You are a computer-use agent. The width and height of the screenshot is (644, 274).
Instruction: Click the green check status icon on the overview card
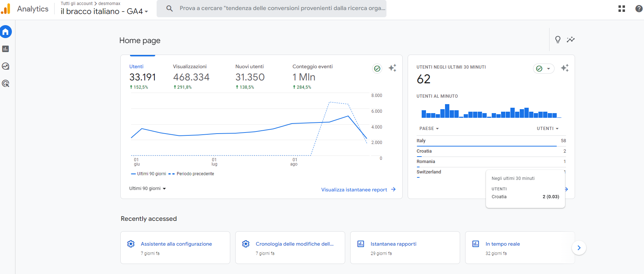377,69
